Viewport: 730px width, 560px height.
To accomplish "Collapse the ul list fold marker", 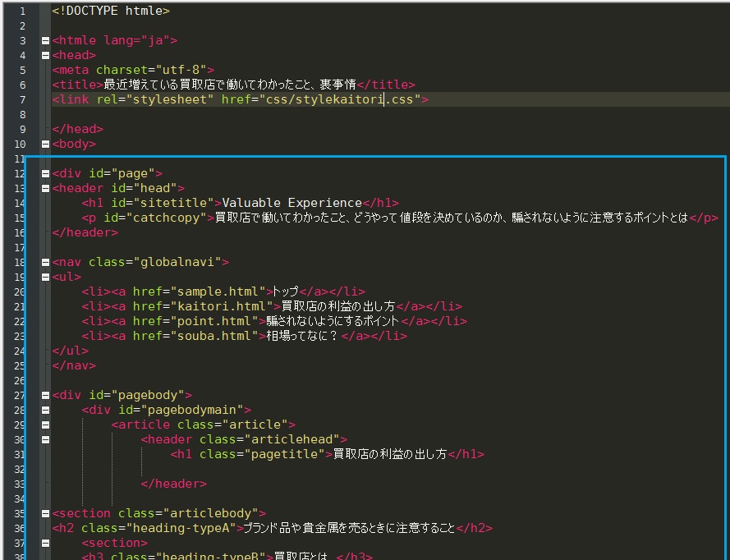I will tap(45, 277).
